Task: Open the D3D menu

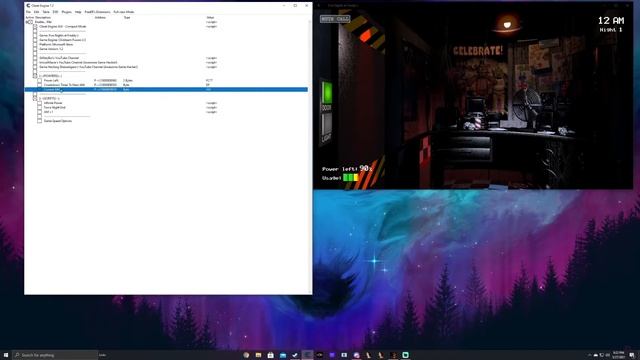Action: tap(56, 12)
